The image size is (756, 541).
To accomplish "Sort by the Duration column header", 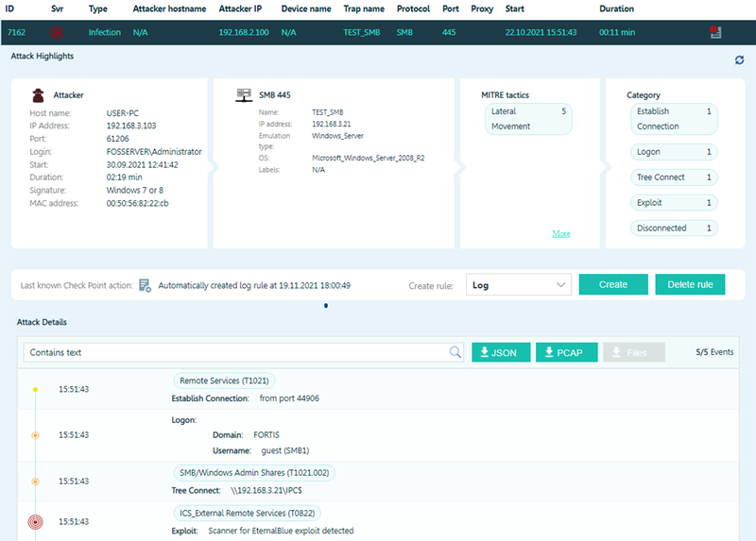I will [x=618, y=8].
